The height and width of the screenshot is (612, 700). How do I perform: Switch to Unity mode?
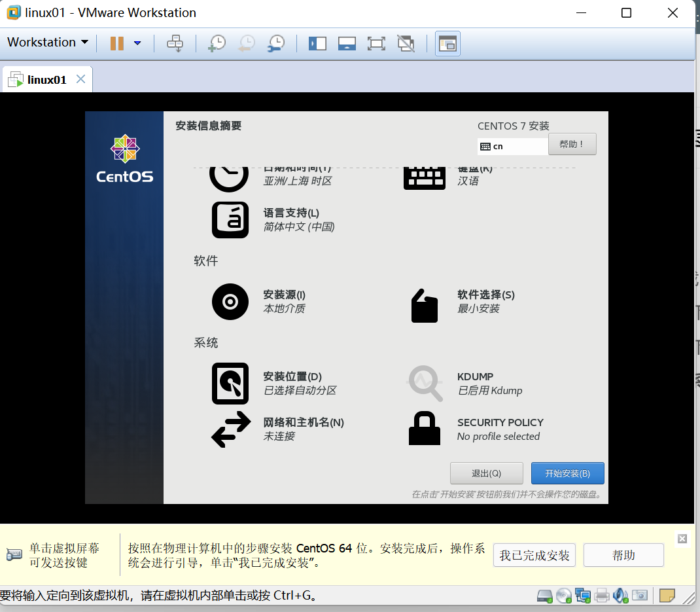[x=406, y=43]
